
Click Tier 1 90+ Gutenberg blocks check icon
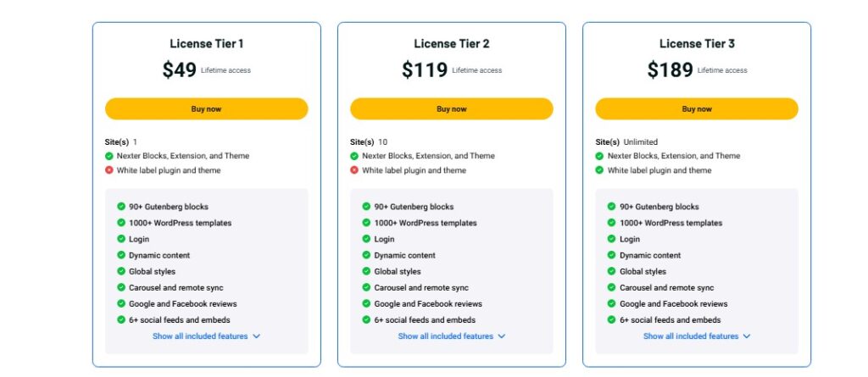pyautogui.click(x=121, y=207)
